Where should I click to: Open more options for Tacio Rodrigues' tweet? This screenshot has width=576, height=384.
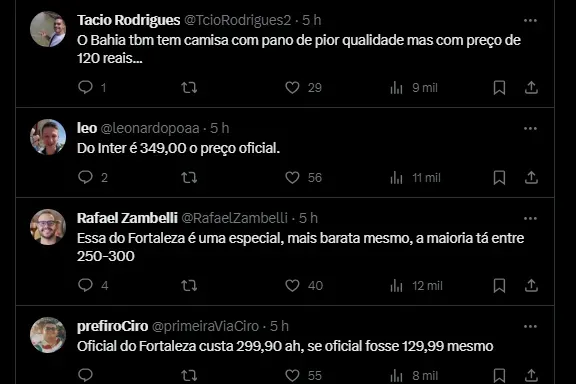click(530, 21)
